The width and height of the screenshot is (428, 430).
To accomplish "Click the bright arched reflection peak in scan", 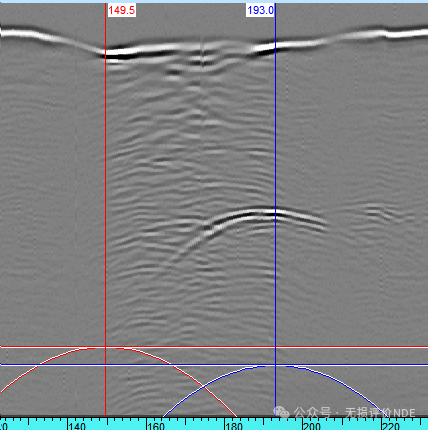I will coord(267,213).
